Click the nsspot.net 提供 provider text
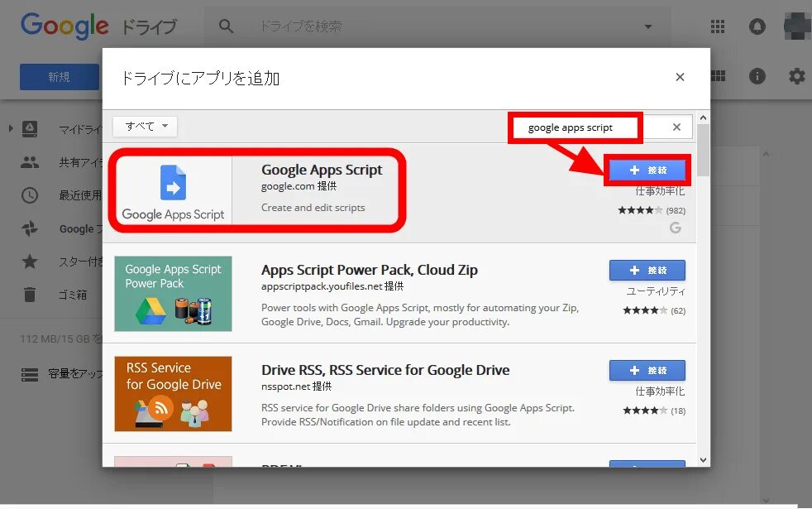 point(296,387)
